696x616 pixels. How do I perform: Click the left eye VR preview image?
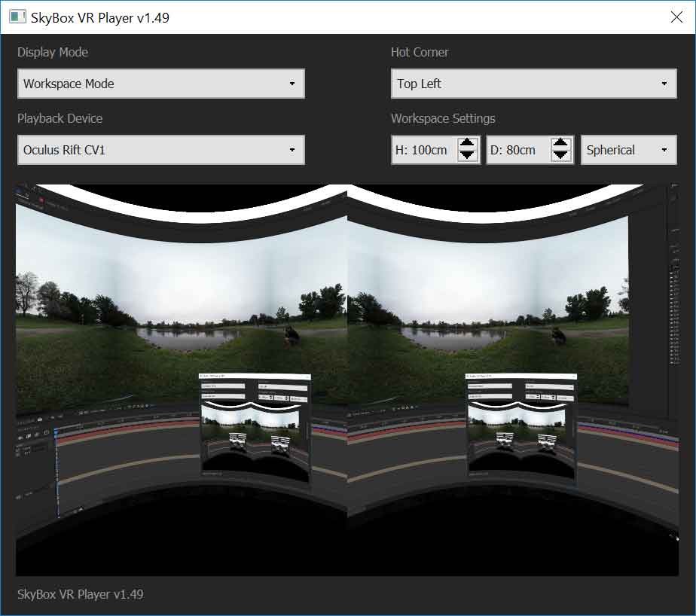point(181,380)
